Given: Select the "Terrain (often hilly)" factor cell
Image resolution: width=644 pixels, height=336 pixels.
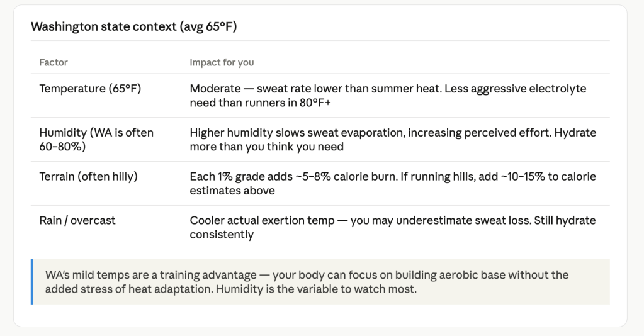Looking at the screenshot, I should pyautogui.click(x=88, y=177).
